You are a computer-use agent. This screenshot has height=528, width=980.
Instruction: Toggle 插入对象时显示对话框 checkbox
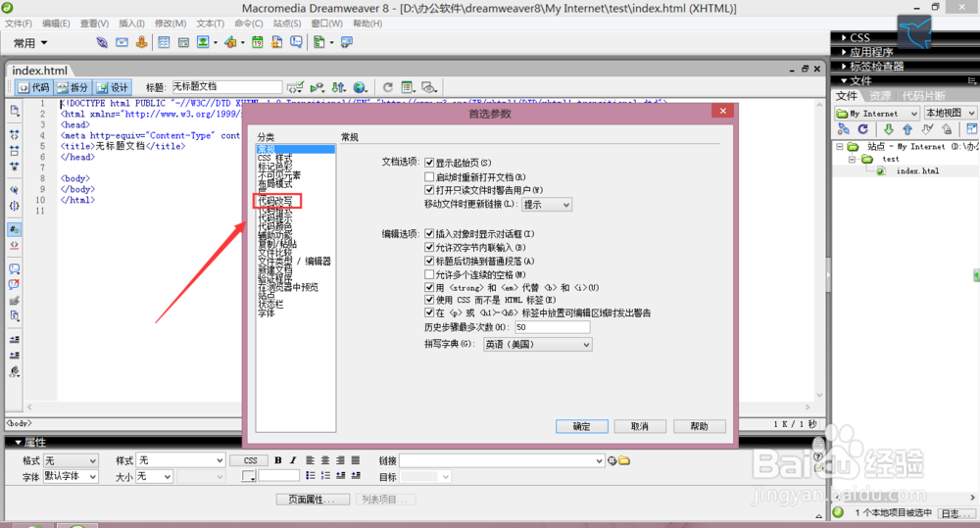click(429, 234)
